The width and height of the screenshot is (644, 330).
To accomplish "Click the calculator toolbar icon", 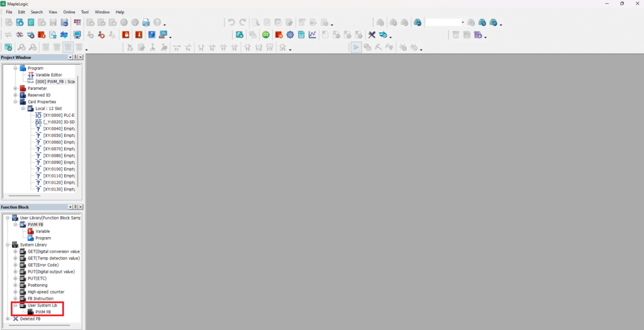I will click(x=301, y=35).
